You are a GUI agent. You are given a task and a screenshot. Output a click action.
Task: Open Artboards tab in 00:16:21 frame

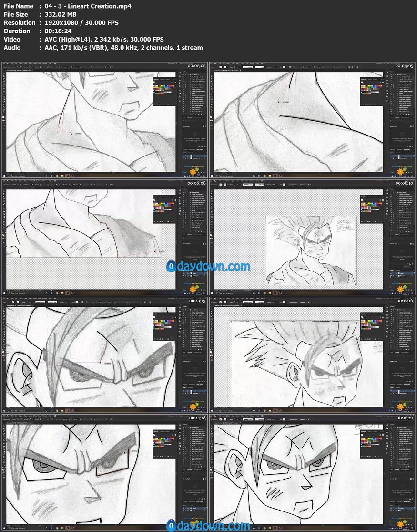(x=398, y=505)
